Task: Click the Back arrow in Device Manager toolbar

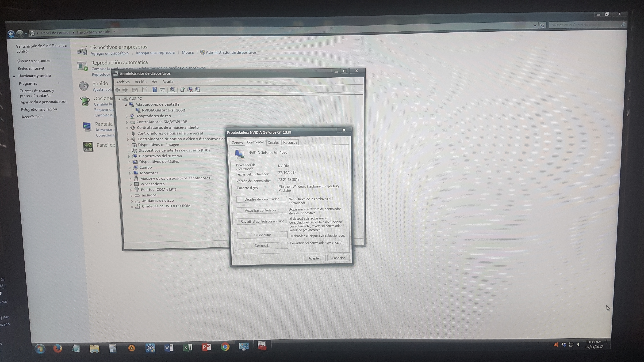Action: coord(118,90)
